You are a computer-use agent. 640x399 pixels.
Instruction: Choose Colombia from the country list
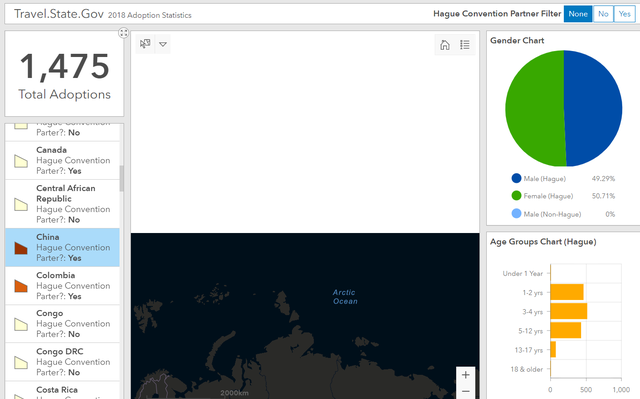(x=62, y=286)
